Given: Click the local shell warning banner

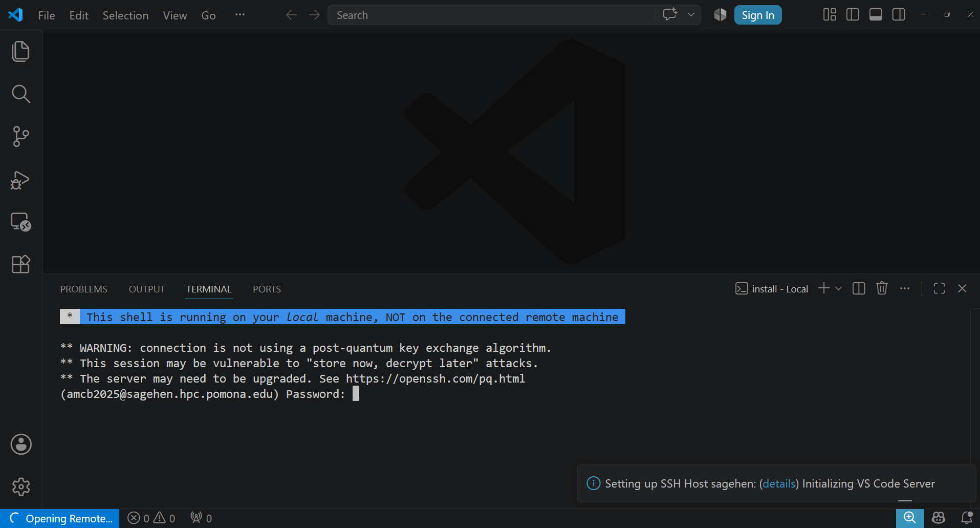Looking at the screenshot, I should point(342,317).
